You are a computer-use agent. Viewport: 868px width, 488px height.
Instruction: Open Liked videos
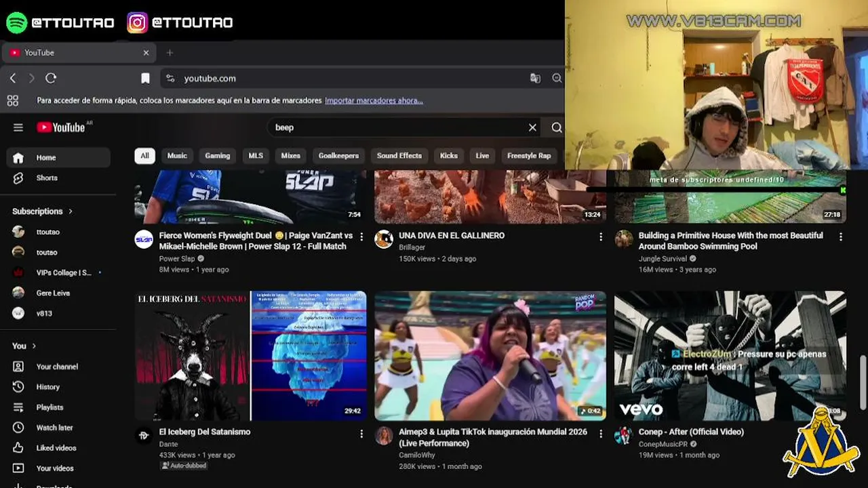[x=58, y=448]
